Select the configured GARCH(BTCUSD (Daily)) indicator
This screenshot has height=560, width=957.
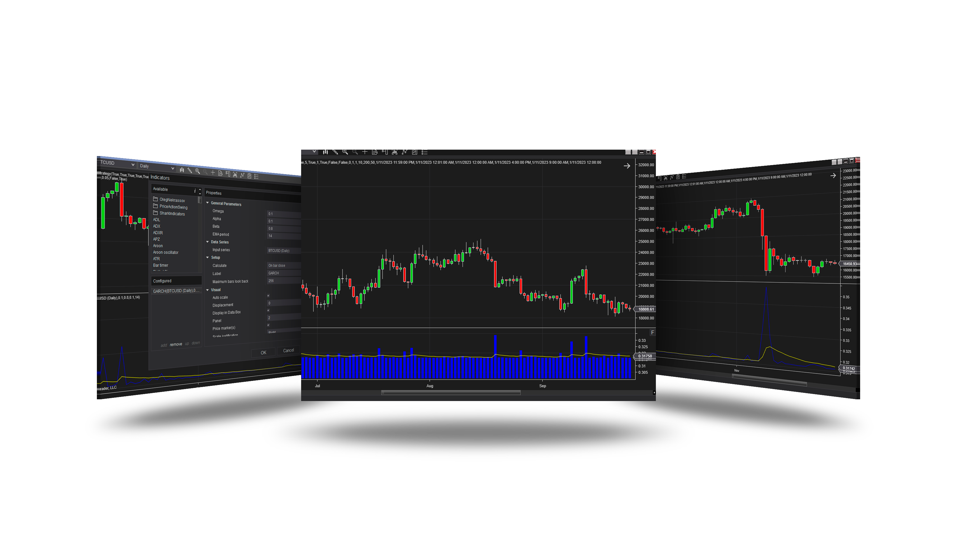pyautogui.click(x=176, y=291)
